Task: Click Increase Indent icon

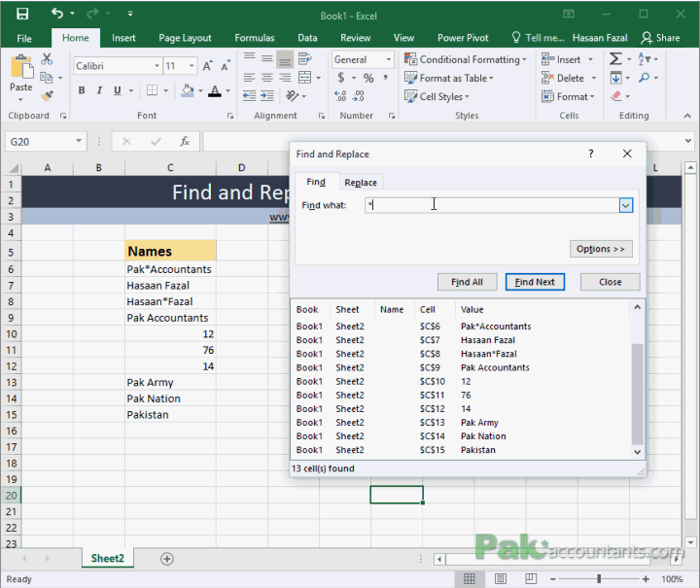Action: 267,95
